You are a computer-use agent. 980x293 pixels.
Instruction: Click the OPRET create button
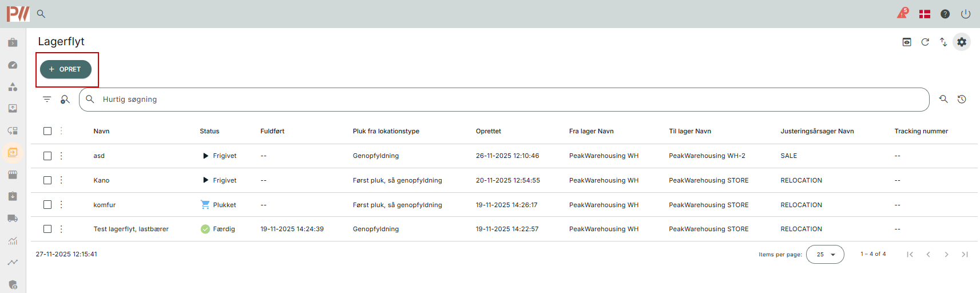coord(66,69)
